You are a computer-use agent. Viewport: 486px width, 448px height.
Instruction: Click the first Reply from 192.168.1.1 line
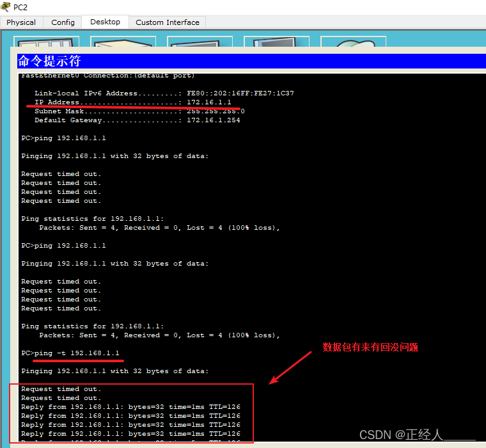pyautogui.click(x=130, y=407)
